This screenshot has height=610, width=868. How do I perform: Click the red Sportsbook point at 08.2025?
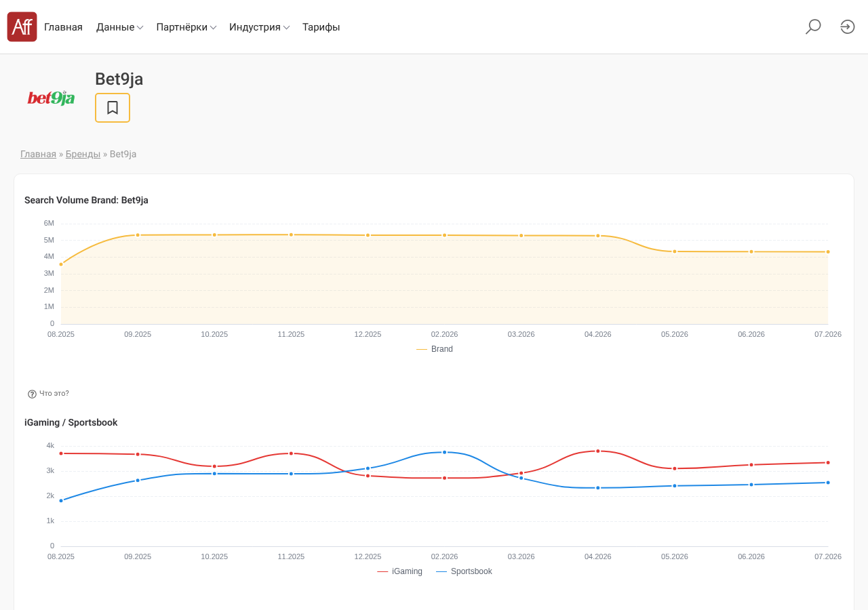point(61,453)
